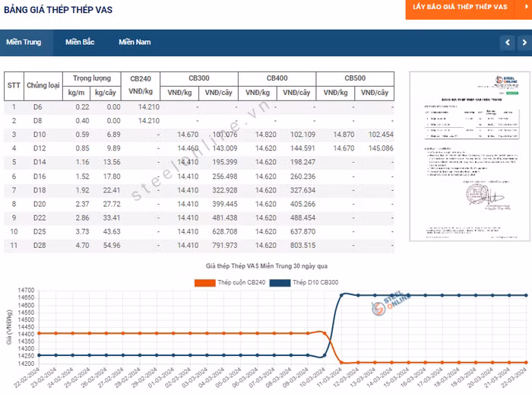Click 628.708 CB300 value in D25 row
This screenshot has width=532, height=394.
coord(225,232)
